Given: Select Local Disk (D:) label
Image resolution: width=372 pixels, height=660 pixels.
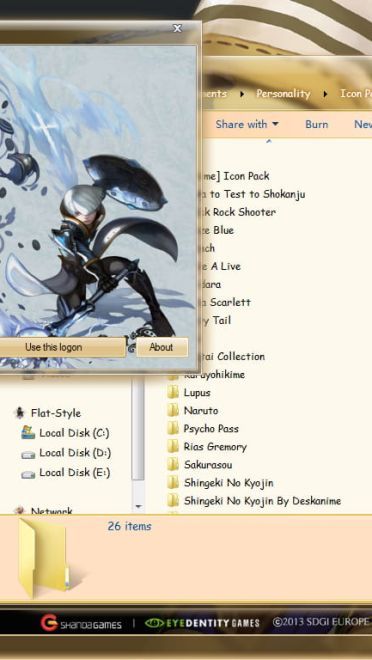Looking at the screenshot, I should [x=75, y=452].
